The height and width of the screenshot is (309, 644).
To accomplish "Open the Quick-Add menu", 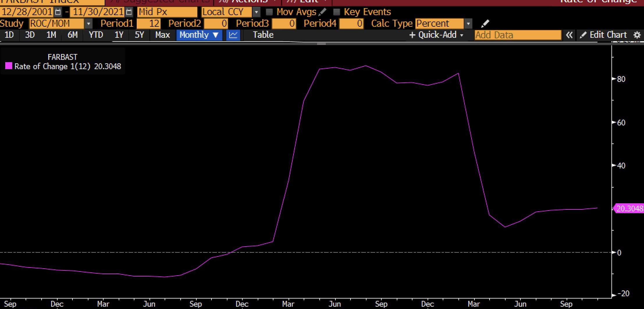I will (436, 35).
